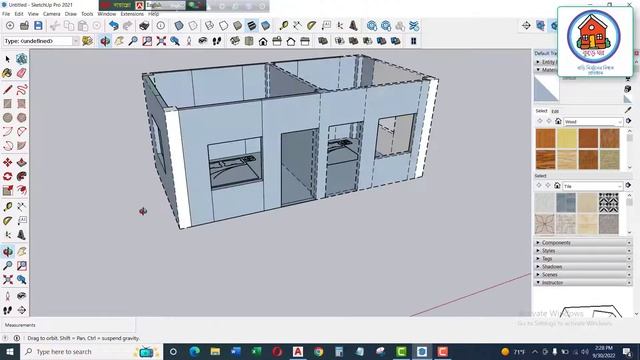Pick the Sample Paint eyedropper

[628, 110]
